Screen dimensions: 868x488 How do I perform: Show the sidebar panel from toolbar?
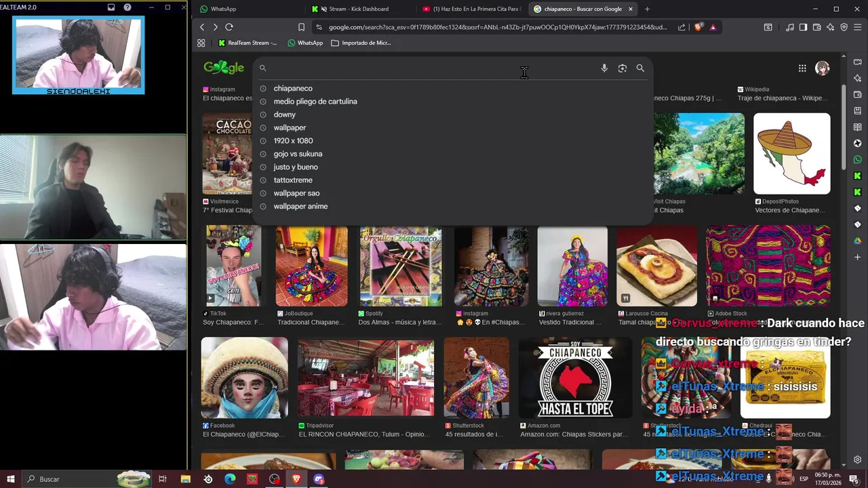(x=803, y=27)
